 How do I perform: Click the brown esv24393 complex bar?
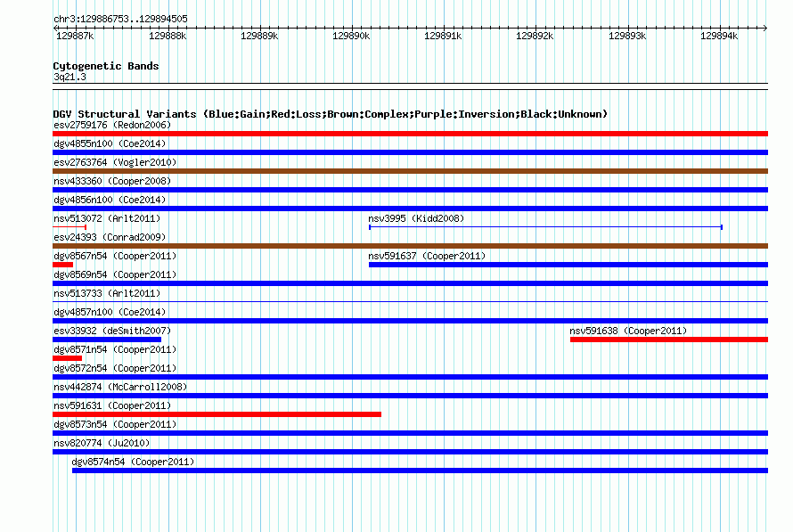[x=410, y=246]
